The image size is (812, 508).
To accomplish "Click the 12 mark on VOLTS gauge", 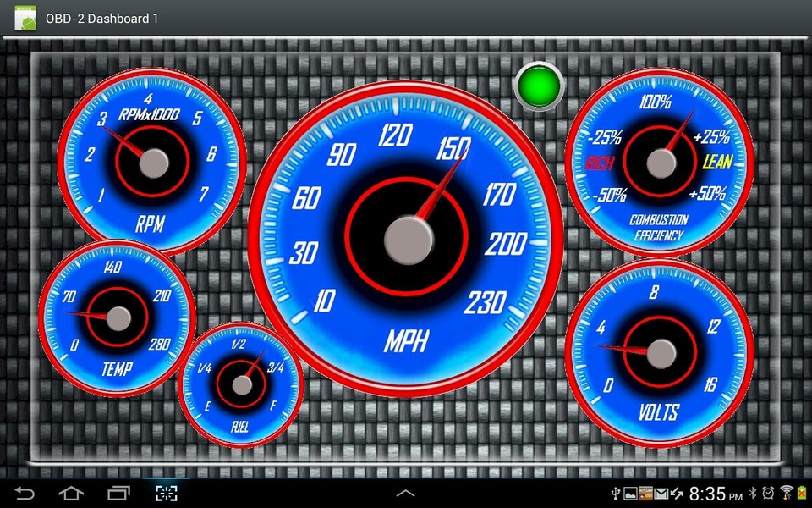I will pyautogui.click(x=714, y=327).
